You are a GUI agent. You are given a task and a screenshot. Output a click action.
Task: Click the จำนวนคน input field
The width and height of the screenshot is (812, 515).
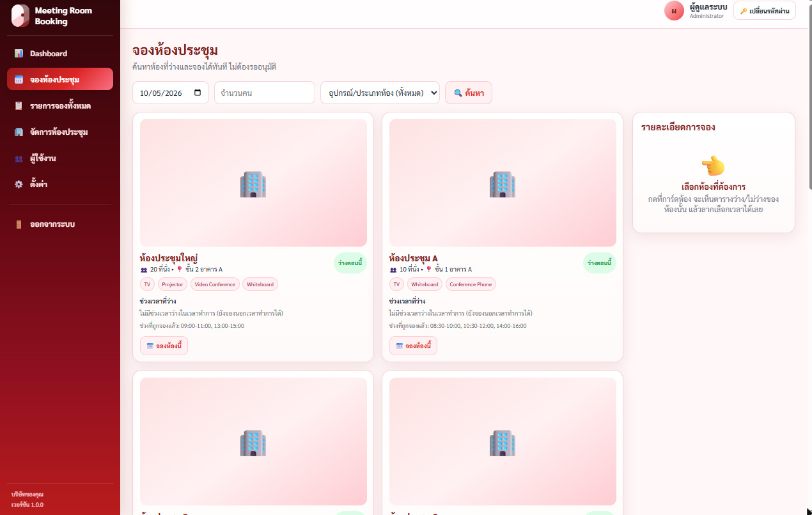coord(265,93)
